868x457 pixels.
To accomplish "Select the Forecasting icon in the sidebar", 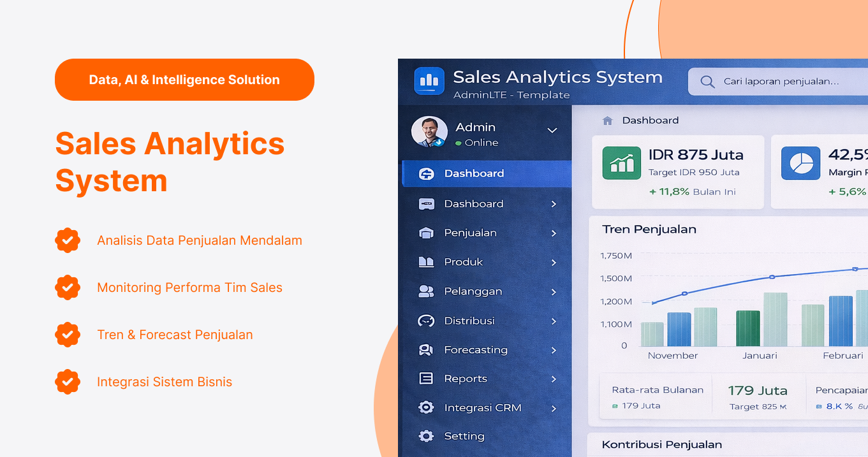I will (427, 350).
